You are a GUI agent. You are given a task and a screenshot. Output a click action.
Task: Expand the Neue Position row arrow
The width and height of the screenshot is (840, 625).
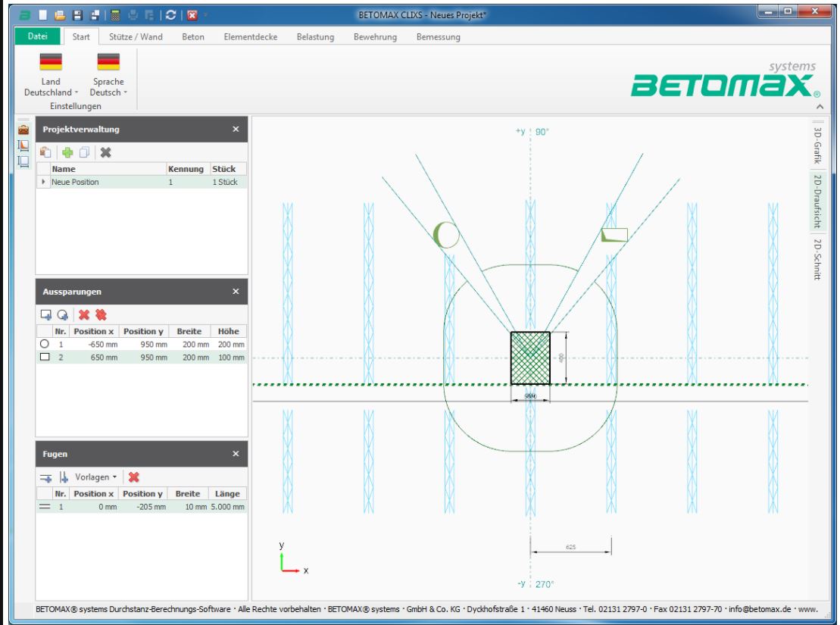(x=43, y=182)
